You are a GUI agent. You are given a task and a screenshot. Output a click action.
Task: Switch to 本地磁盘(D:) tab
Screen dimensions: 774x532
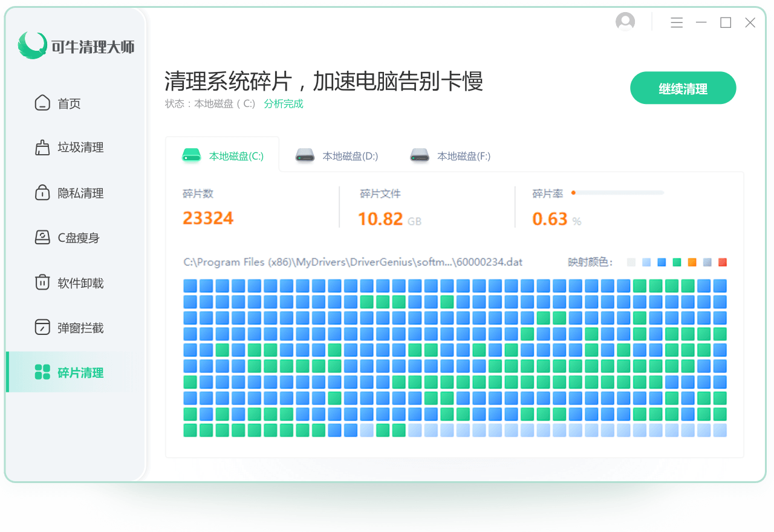336,156
